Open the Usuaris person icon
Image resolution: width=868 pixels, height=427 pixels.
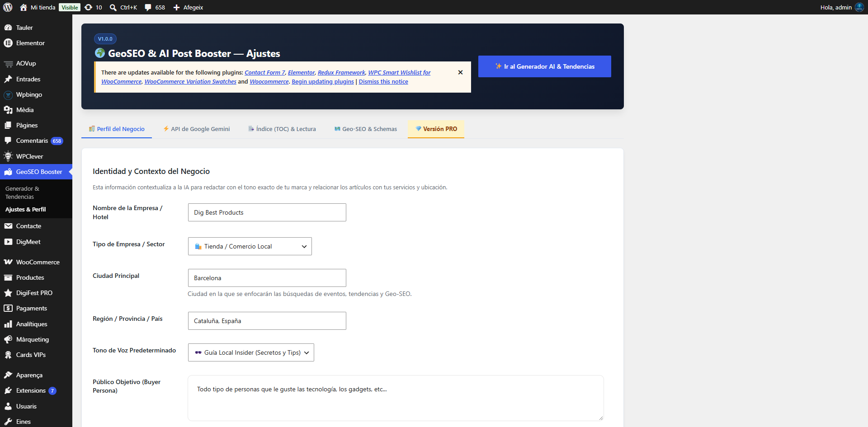point(8,406)
